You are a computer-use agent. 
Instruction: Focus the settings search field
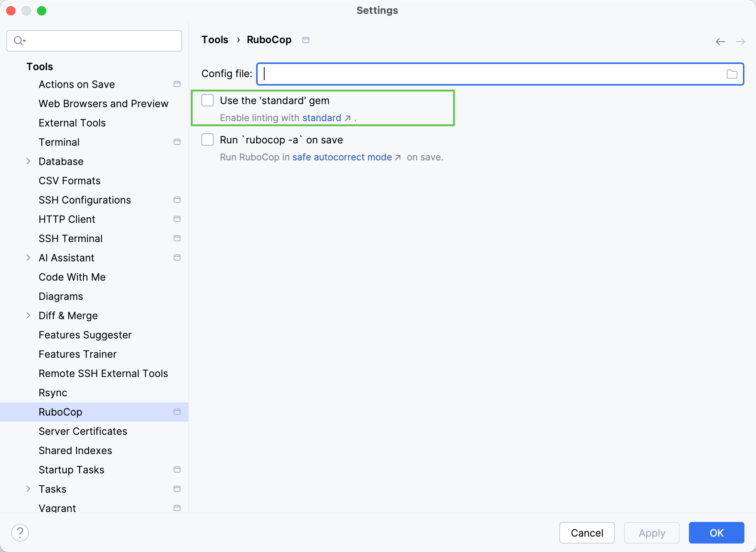point(94,41)
